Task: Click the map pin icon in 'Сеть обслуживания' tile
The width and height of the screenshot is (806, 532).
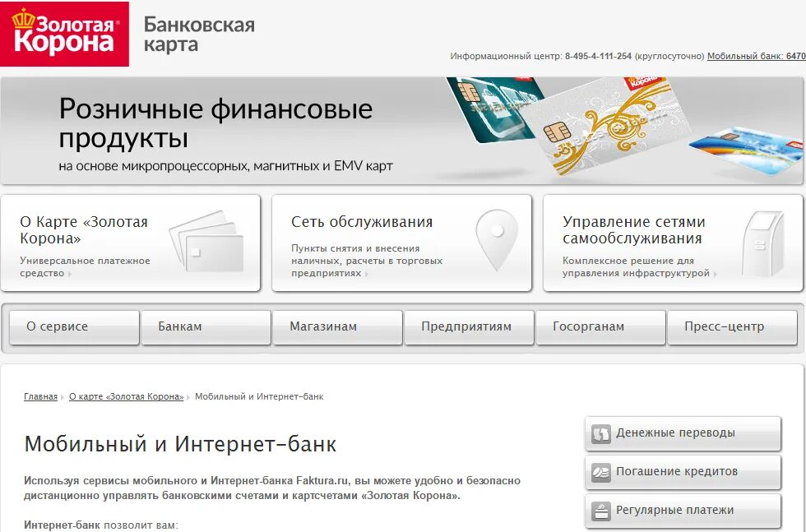Action: point(496,240)
